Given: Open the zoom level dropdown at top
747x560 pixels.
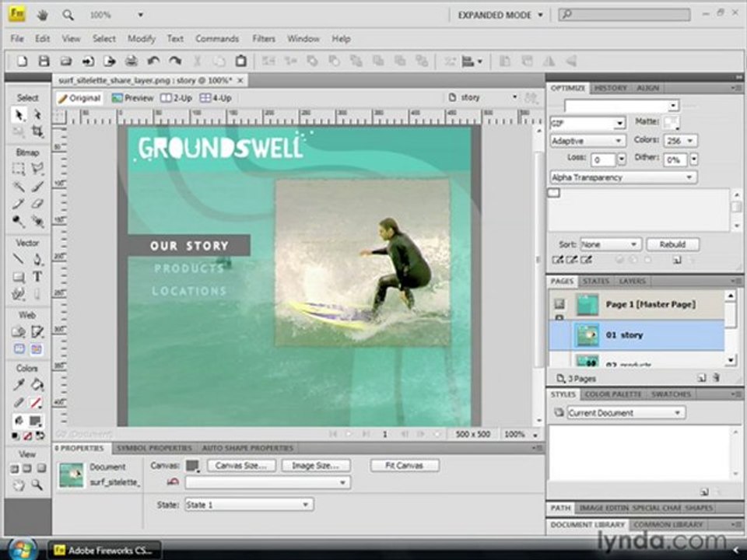Looking at the screenshot, I should [x=140, y=15].
